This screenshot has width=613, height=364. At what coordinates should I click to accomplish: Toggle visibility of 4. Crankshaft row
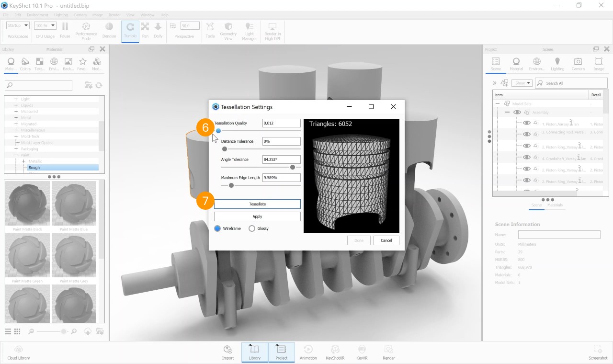click(x=527, y=158)
